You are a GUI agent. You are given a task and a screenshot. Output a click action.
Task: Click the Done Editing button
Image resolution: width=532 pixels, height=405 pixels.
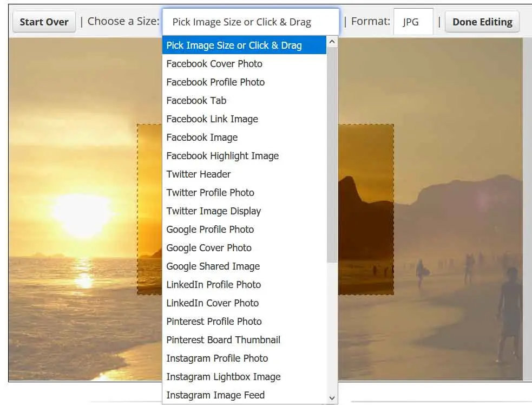(x=482, y=22)
